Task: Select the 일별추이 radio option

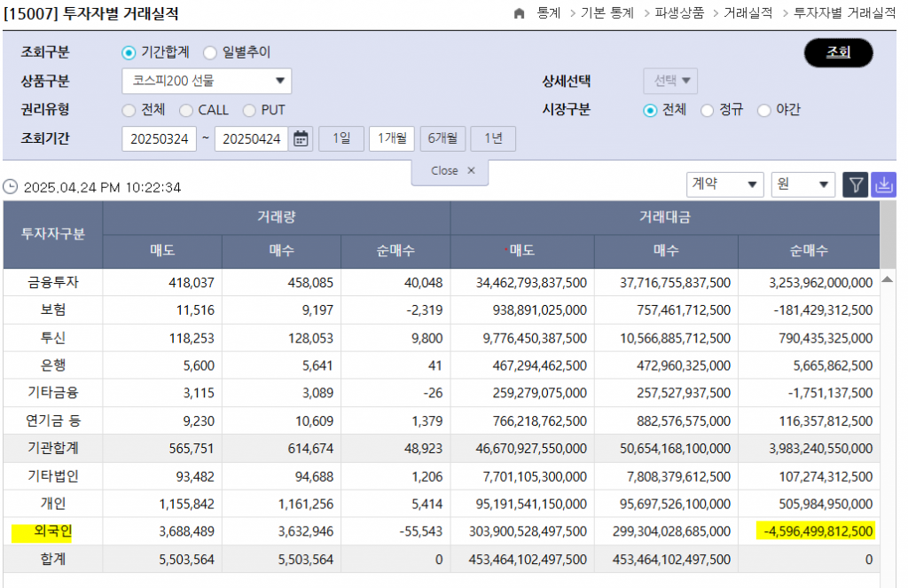Action: pos(210,53)
